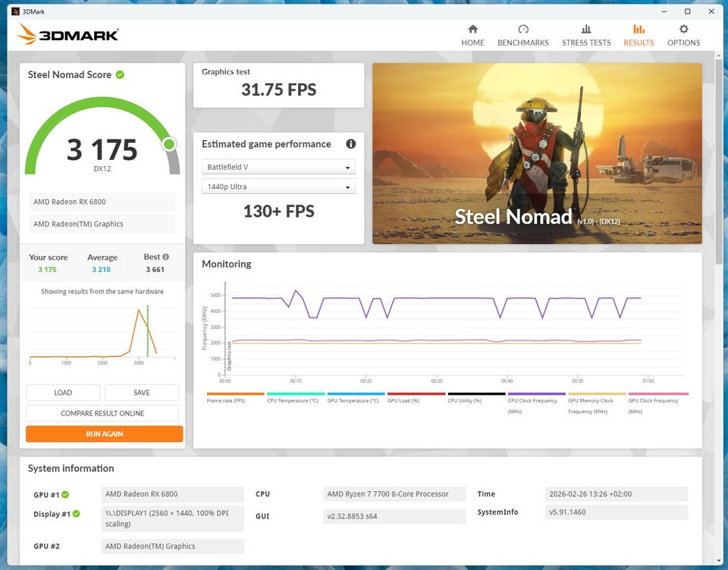Expand the 1440p Ultra resolution dropdown
The width and height of the screenshot is (728, 570).
(x=280, y=186)
